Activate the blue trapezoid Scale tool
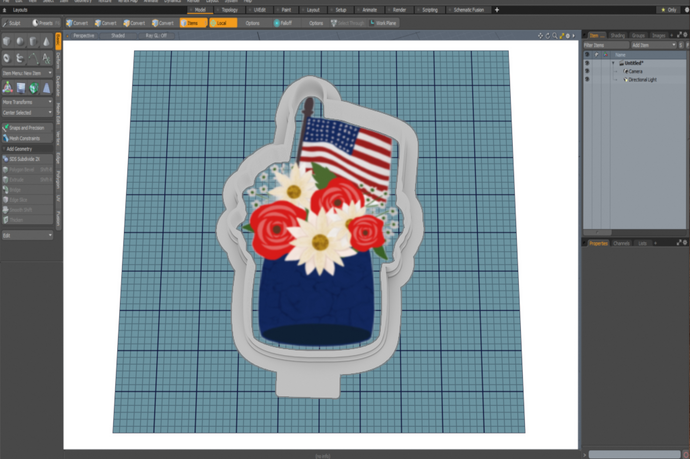 point(46,88)
